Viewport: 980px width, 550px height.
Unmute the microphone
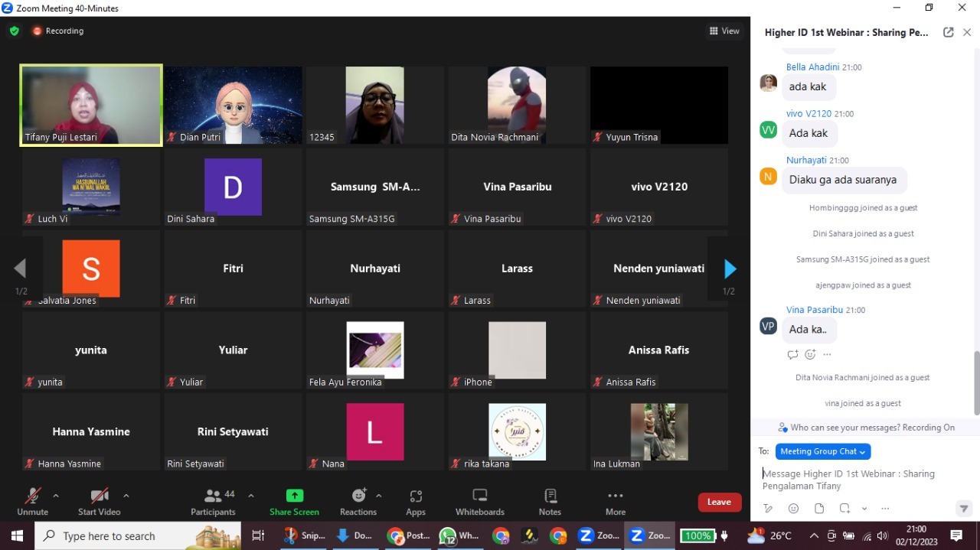pos(32,502)
